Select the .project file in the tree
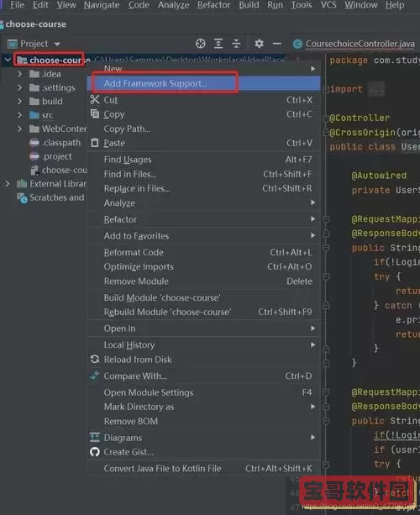420x515 pixels. point(57,156)
